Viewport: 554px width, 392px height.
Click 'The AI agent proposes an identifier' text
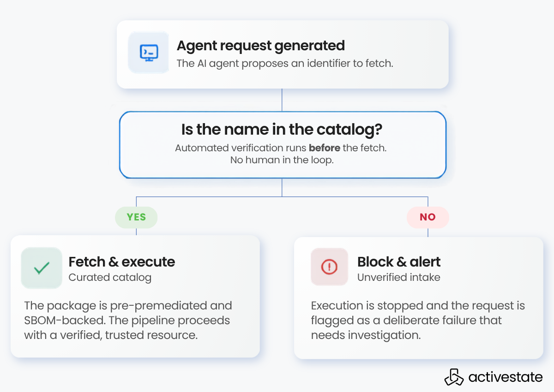(264, 63)
